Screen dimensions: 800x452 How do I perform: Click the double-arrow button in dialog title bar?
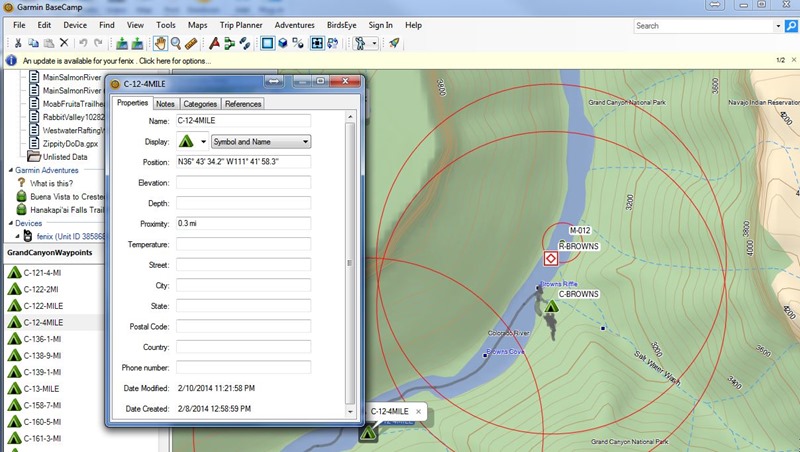pos(274,82)
